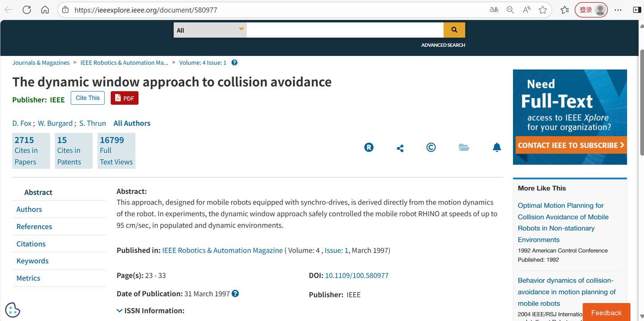
Task: View site information lock icon
Action: pyautogui.click(x=65, y=10)
